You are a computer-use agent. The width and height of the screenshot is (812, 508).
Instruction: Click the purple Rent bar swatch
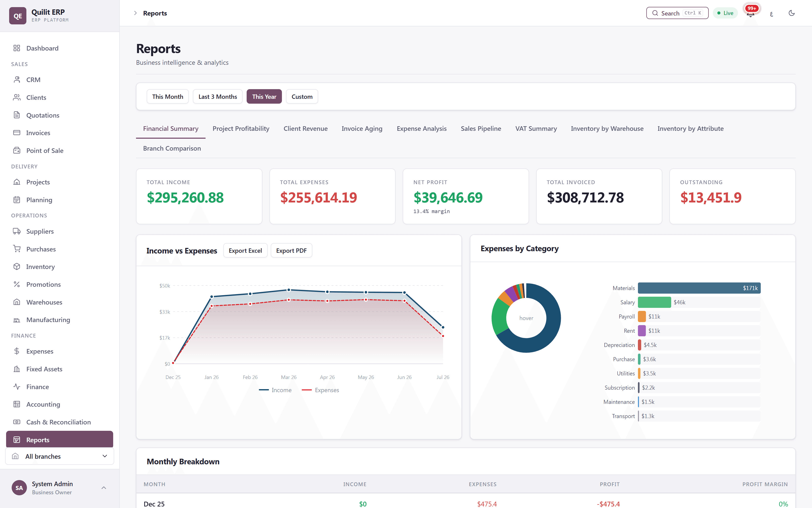point(641,331)
